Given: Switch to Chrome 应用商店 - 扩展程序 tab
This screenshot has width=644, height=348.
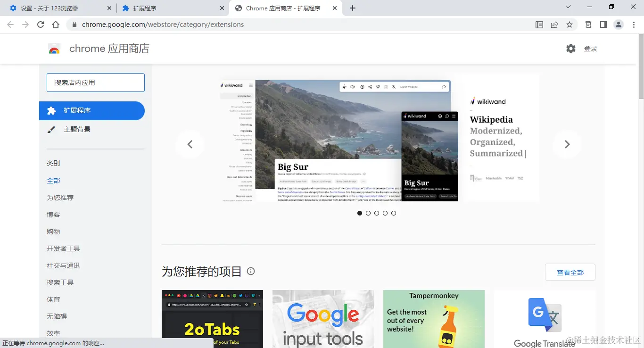Looking at the screenshot, I should [x=286, y=8].
